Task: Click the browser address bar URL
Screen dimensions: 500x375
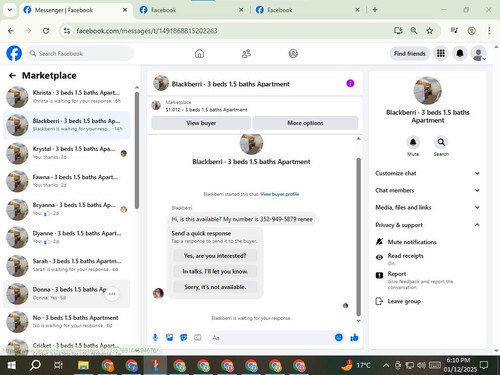Action: (147, 31)
